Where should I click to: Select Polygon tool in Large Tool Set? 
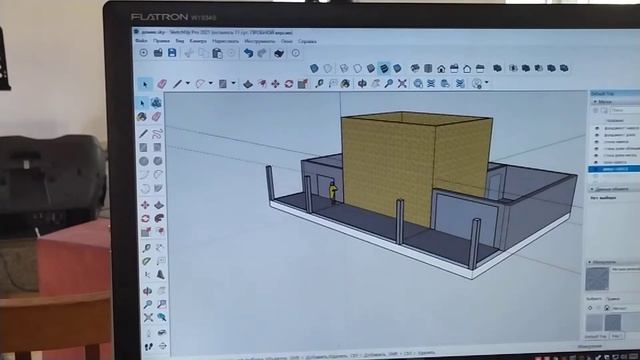tap(158, 161)
